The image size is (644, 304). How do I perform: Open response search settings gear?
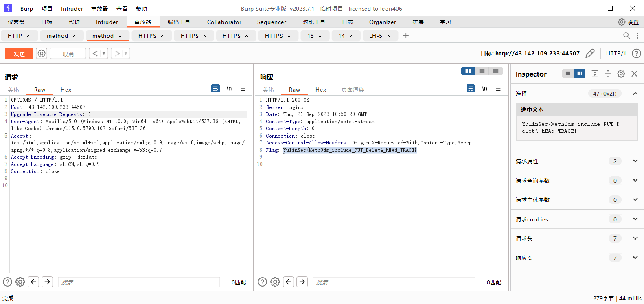(x=275, y=282)
